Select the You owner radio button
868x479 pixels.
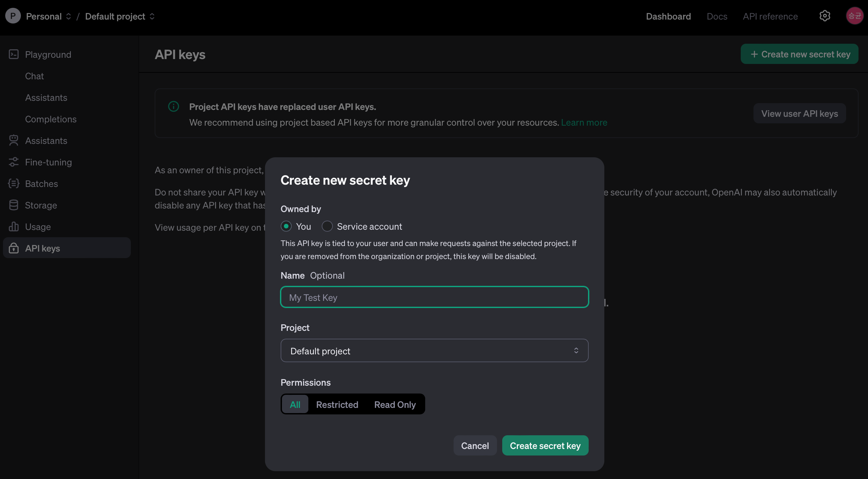pyautogui.click(x=286, y=226)
